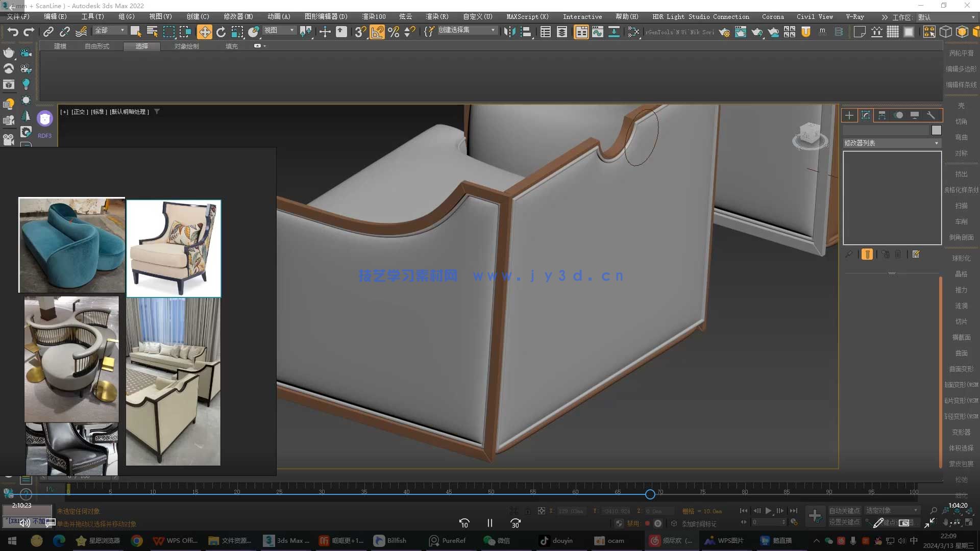Select the blue sofa reference thumbnail

coord(71,245)
